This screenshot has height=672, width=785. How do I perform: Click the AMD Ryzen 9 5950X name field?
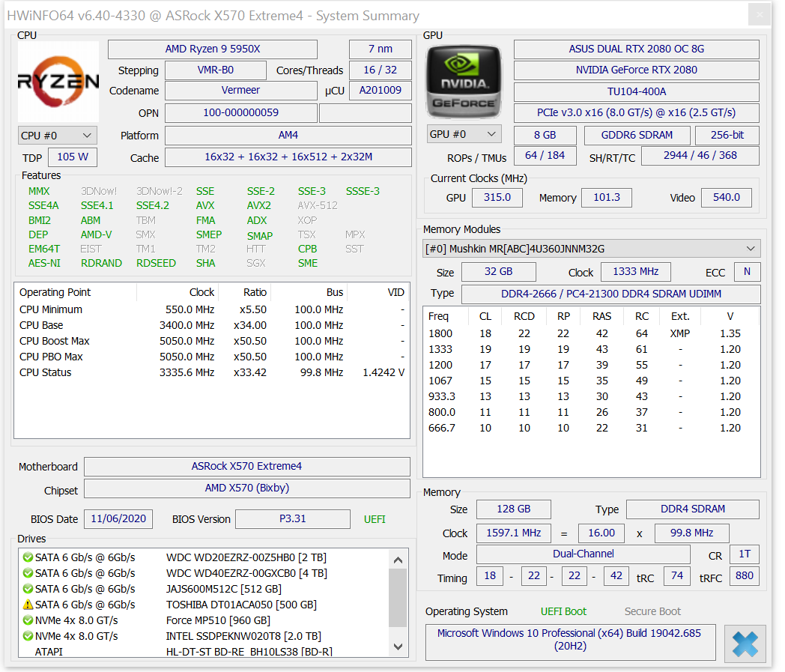coord(213,49)
